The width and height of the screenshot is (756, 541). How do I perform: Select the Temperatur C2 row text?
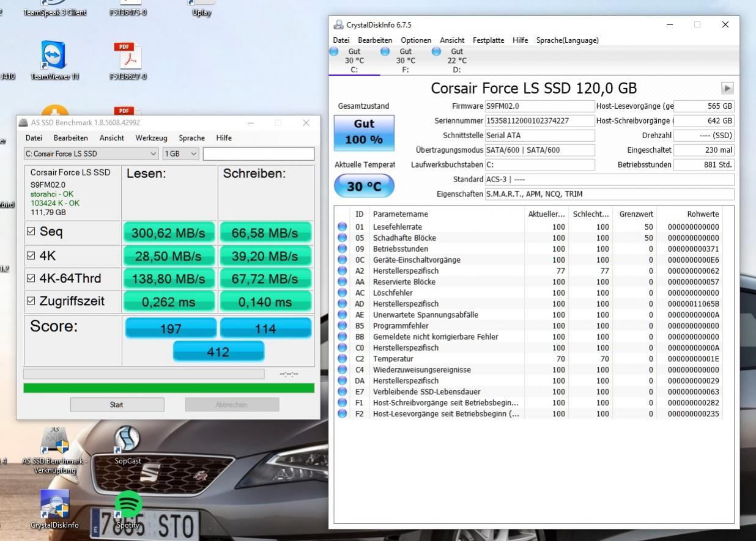point(393,359)
